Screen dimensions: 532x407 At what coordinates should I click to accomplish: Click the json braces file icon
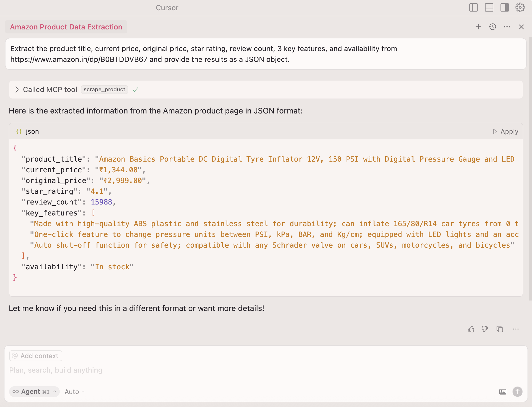(19, 131)
